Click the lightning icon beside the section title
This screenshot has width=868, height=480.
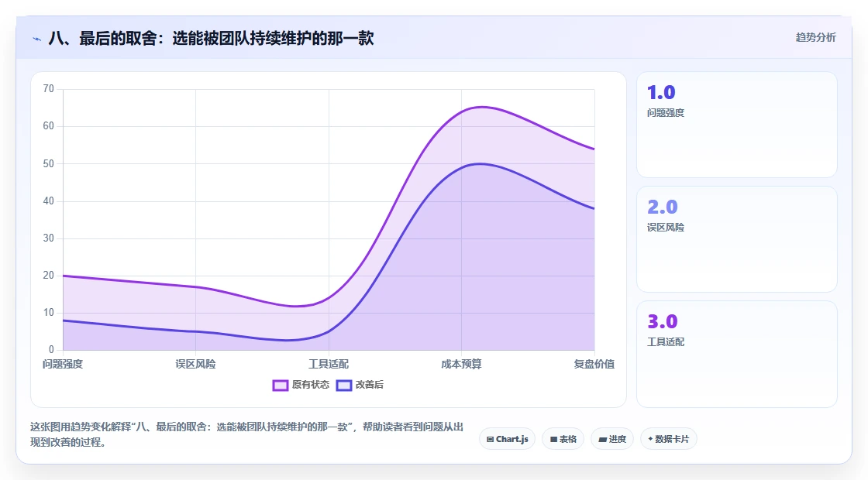pyautogui.click(x=37, y=39)
